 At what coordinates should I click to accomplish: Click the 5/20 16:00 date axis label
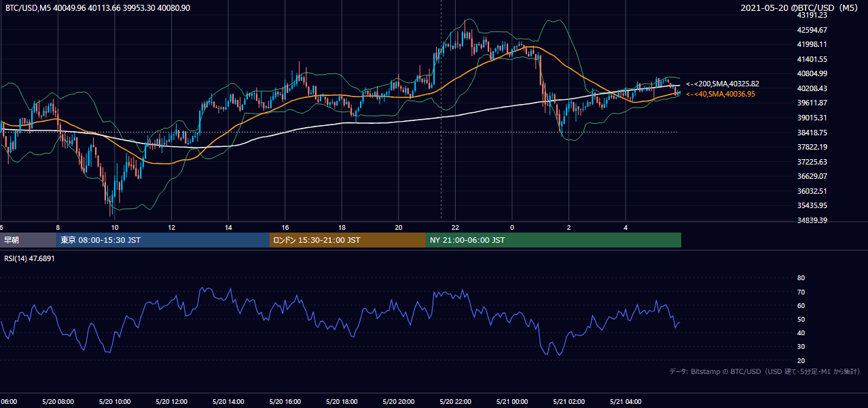(x=285, y=402)
